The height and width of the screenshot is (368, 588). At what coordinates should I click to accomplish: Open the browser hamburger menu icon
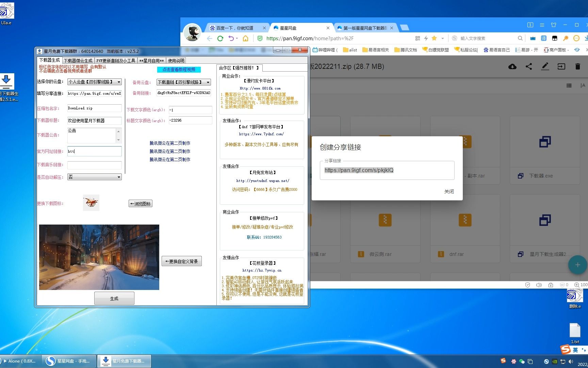click(542, 25)
